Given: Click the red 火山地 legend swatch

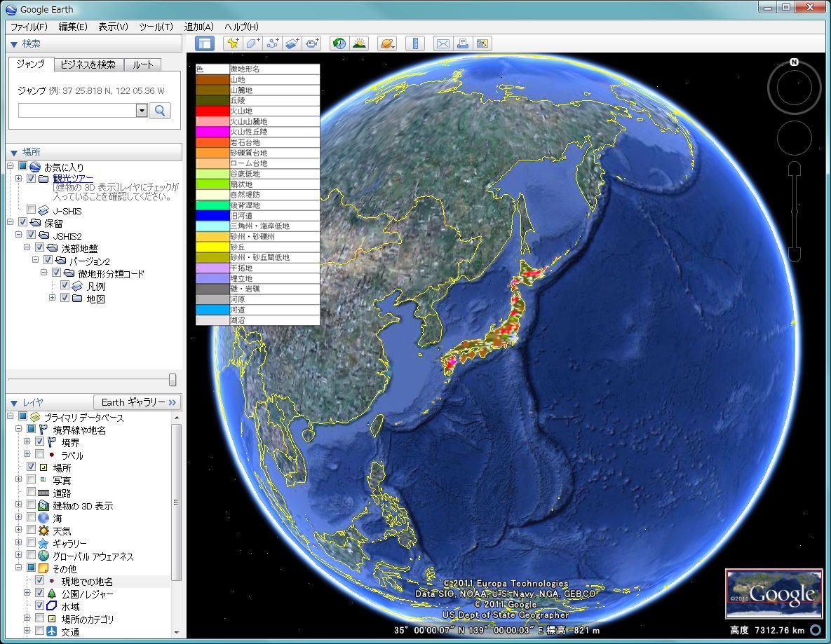Looking at the screenshot, I should 212,111.
